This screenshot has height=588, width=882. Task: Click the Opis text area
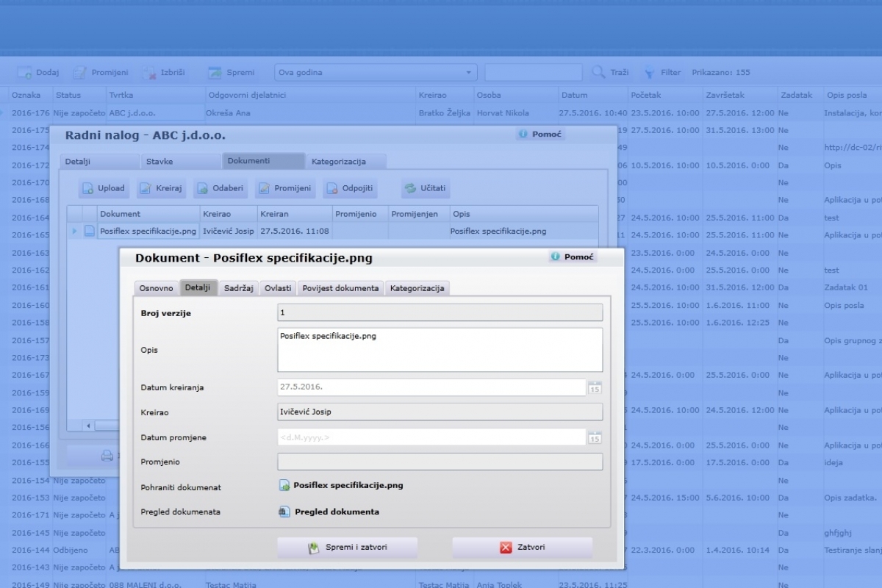(x=440, y=350)
